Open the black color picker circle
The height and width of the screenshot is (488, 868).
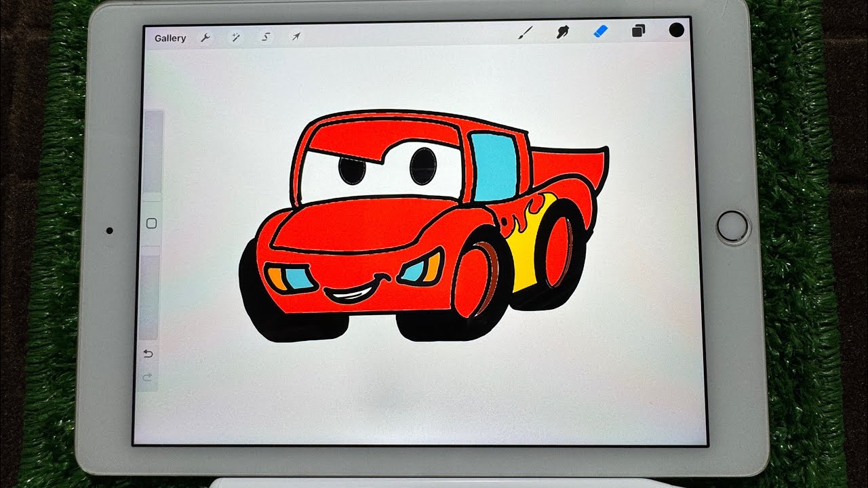coord(676,30)
